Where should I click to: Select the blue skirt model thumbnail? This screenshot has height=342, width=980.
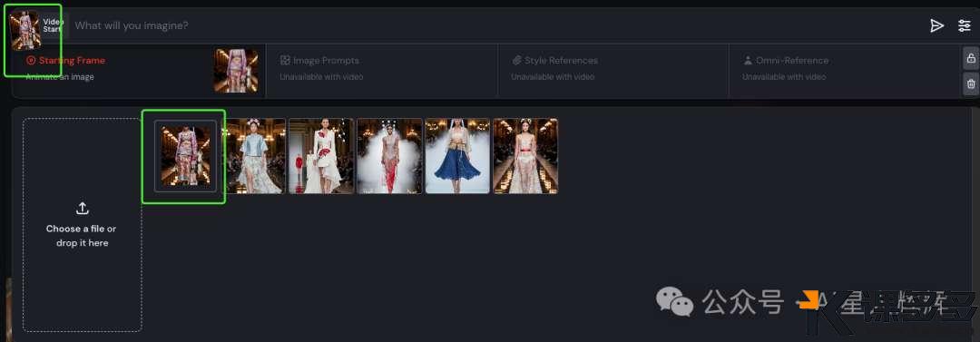(x=457, y=156)
